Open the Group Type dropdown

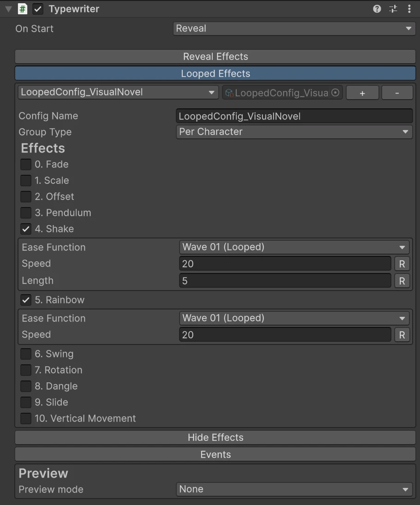pos(294,132)
